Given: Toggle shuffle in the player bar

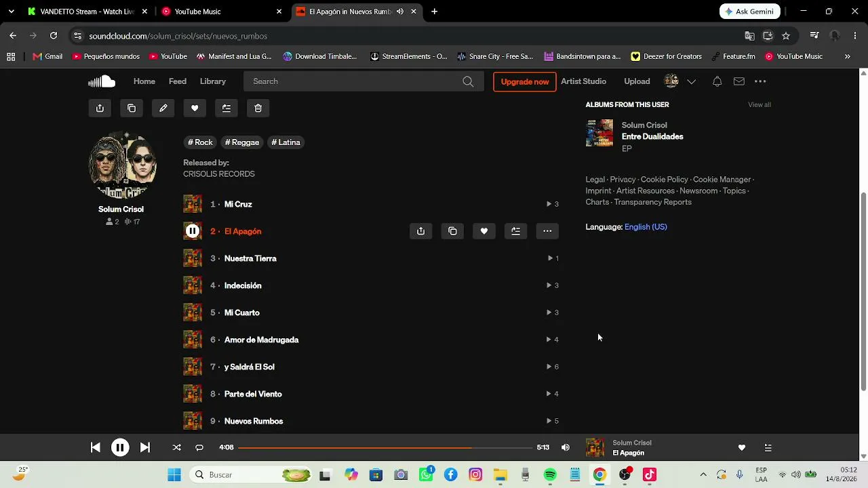Looking at the screenshot, I should (x=177, y=447).
